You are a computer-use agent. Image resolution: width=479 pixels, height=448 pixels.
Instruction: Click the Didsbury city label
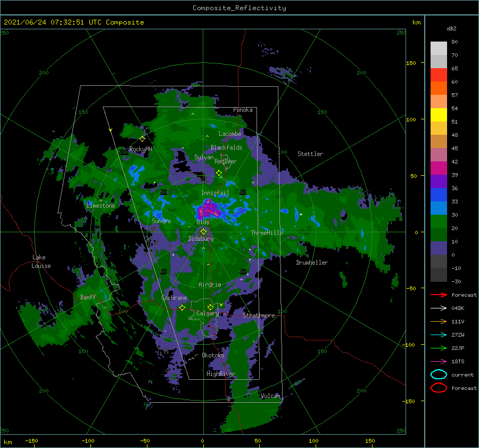201,239
